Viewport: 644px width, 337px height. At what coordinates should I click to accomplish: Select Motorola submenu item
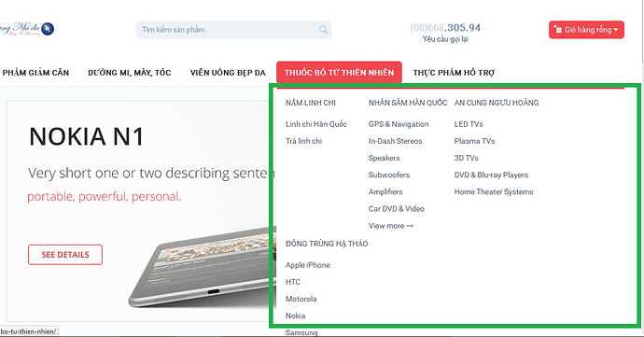point(301,299)
